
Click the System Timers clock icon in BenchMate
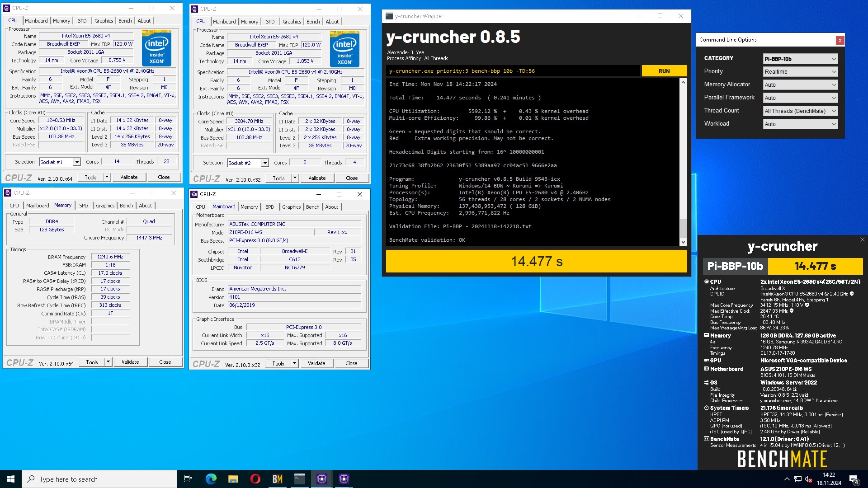click(x=706, y=408)
